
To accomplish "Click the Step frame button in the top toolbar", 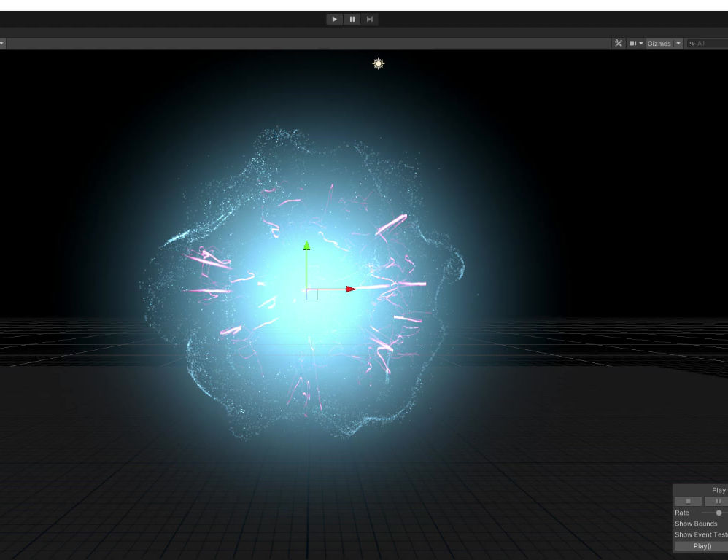I will [x=370, y=19].
